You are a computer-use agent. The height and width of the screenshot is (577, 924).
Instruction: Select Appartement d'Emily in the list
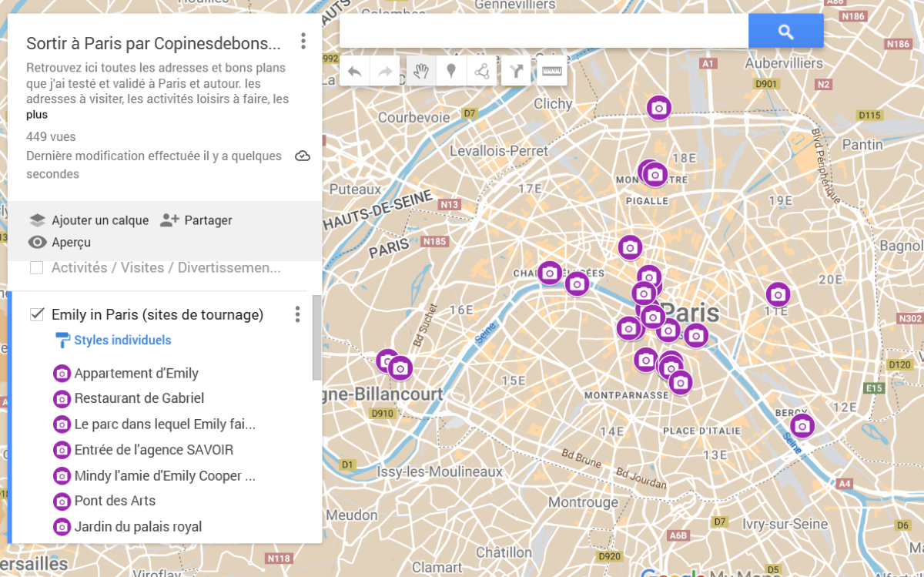[136, 374]
